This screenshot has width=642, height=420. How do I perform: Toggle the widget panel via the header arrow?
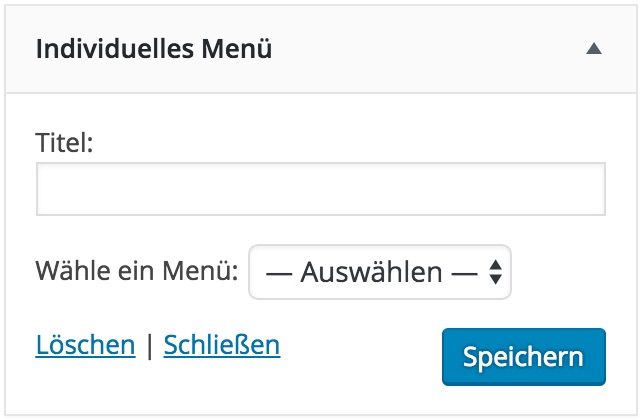(x=594, y=48)
